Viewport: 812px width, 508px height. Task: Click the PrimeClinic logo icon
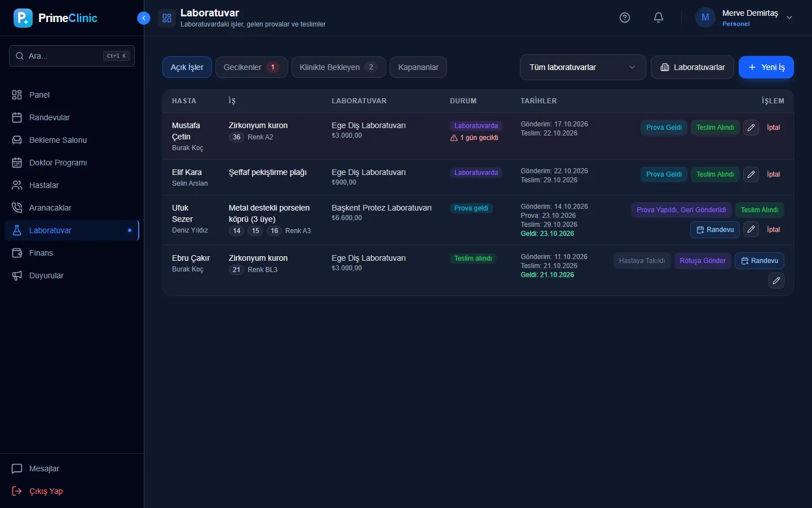[x=23, y=18]
